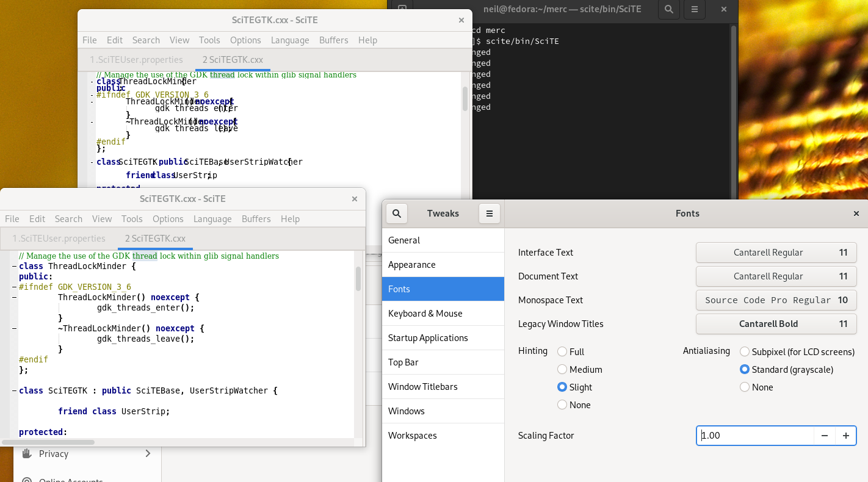Select Full hinting option

(562, 351)
